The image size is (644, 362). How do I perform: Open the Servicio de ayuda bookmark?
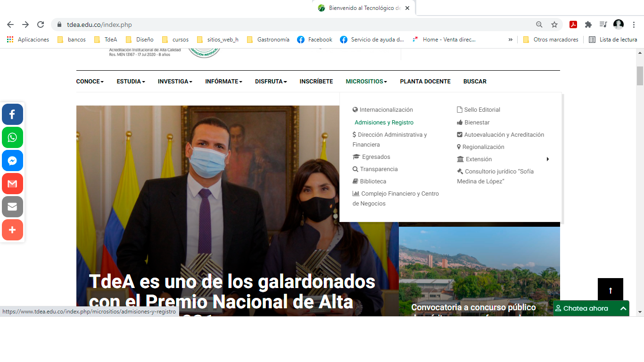point(372,40)
